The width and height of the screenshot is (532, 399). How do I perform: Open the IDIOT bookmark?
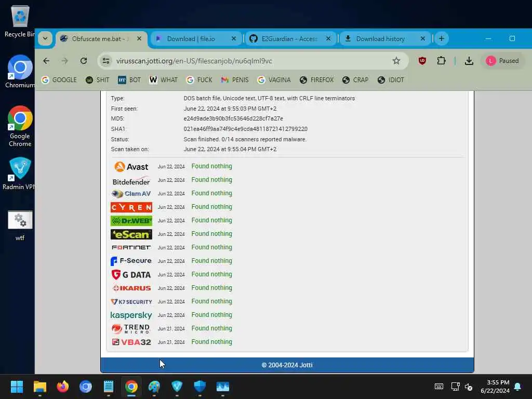pos(391,80)
